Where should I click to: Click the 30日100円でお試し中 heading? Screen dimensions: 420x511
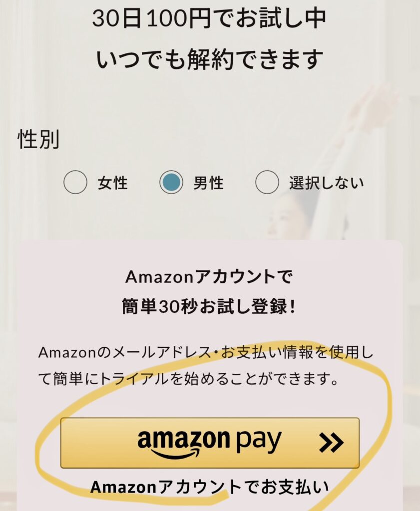(209, 18)
